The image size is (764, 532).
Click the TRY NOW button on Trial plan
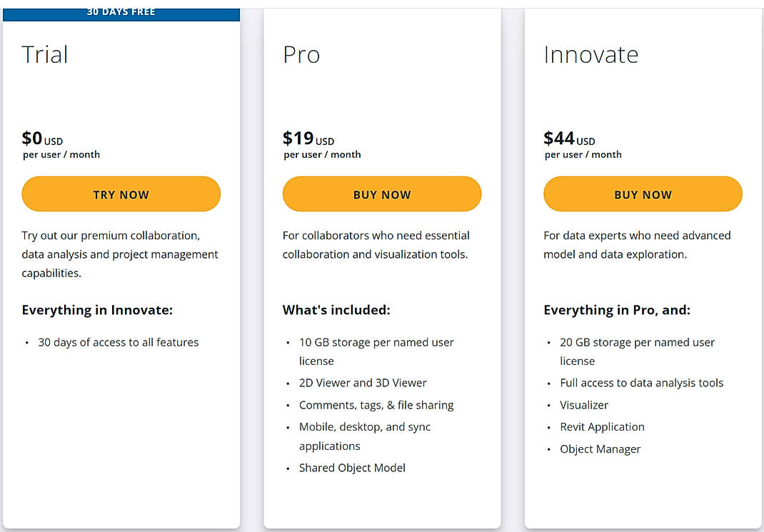[121, 194]
